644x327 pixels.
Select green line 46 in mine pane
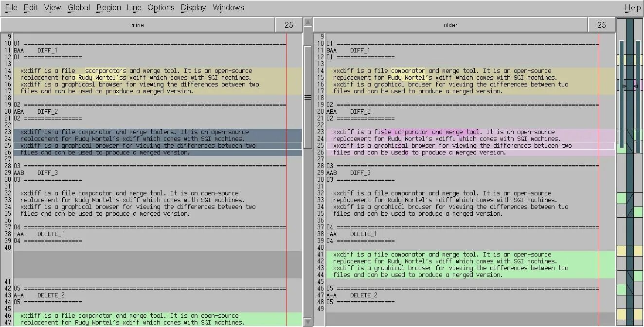click(158, 316)
